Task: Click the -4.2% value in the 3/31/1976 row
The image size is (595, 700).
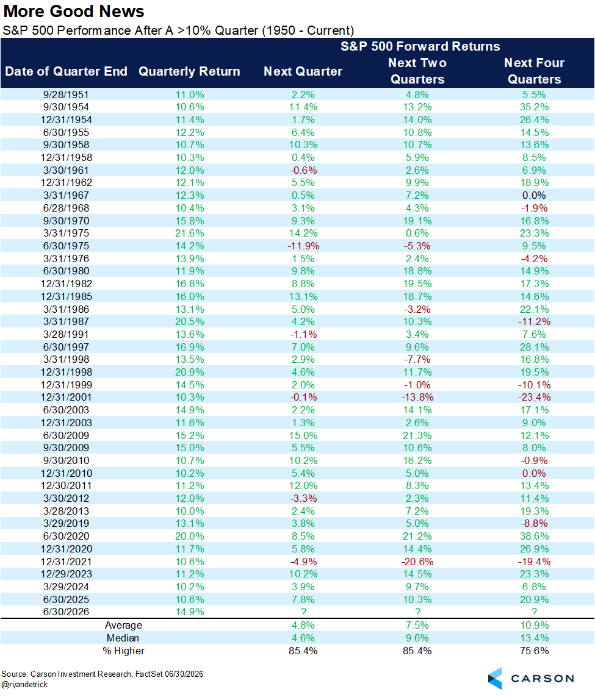Action: coord(534,259)
